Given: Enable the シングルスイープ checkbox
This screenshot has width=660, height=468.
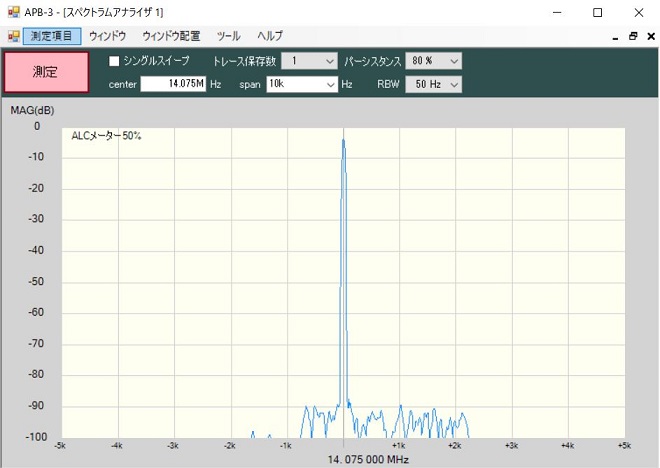Looking at the screenshot, I should pos(114,61).
